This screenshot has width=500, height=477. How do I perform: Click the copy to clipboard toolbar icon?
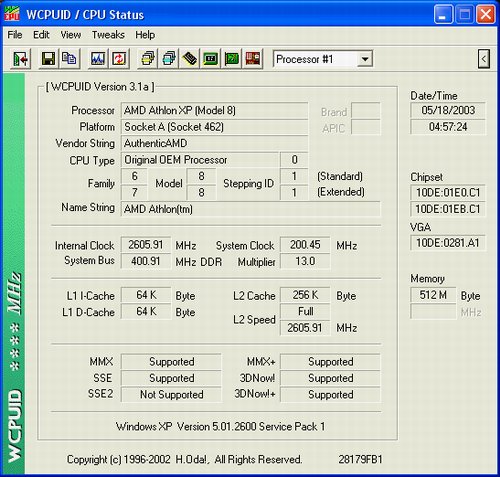tap(69, 59)
